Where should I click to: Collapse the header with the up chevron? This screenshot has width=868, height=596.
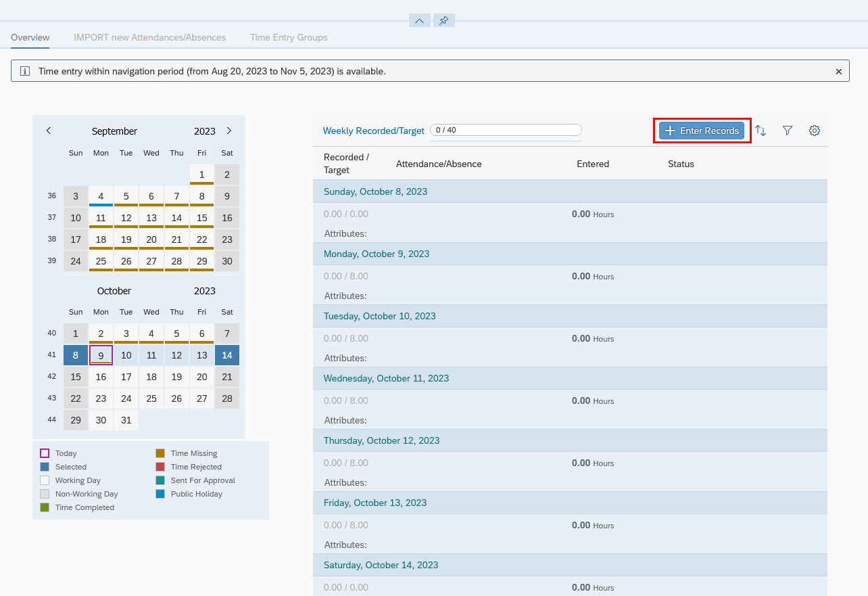pyautogui.click(x=419, y=21)
